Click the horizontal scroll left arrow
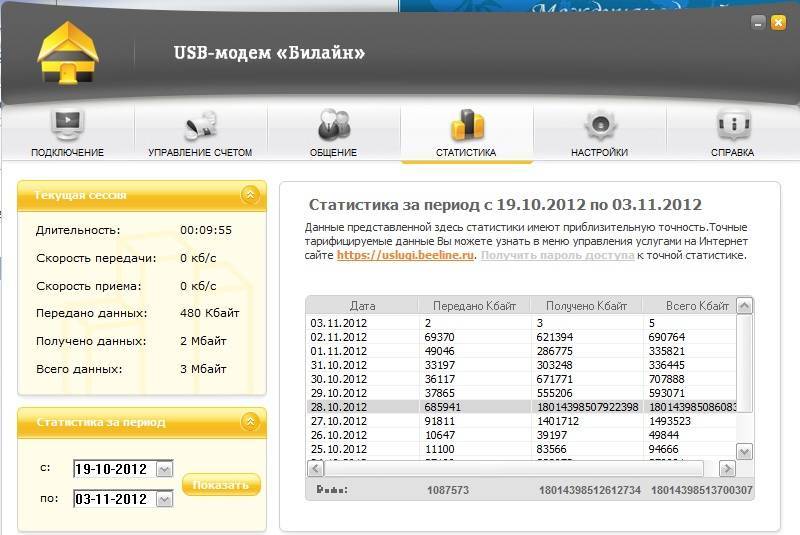 click(x=316, y=468)
